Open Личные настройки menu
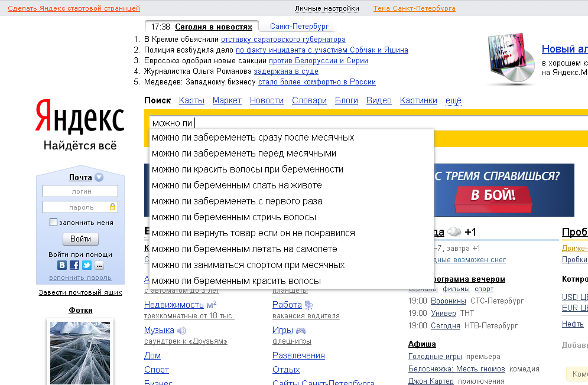The height and width of the screenshot is (385, 588). click(327, 8)
